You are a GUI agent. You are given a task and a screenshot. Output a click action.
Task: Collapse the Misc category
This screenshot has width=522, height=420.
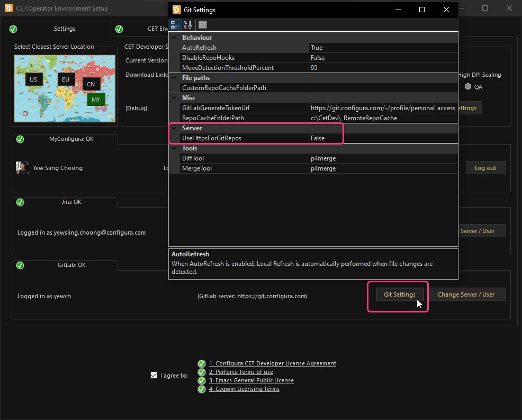[x=174, y=98]
